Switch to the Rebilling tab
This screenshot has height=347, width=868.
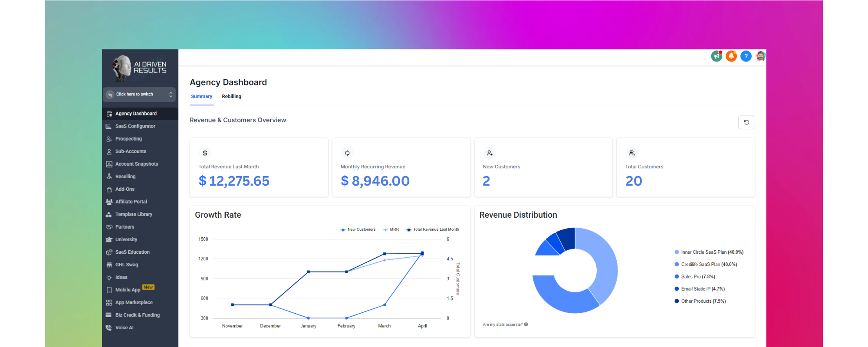231,96
